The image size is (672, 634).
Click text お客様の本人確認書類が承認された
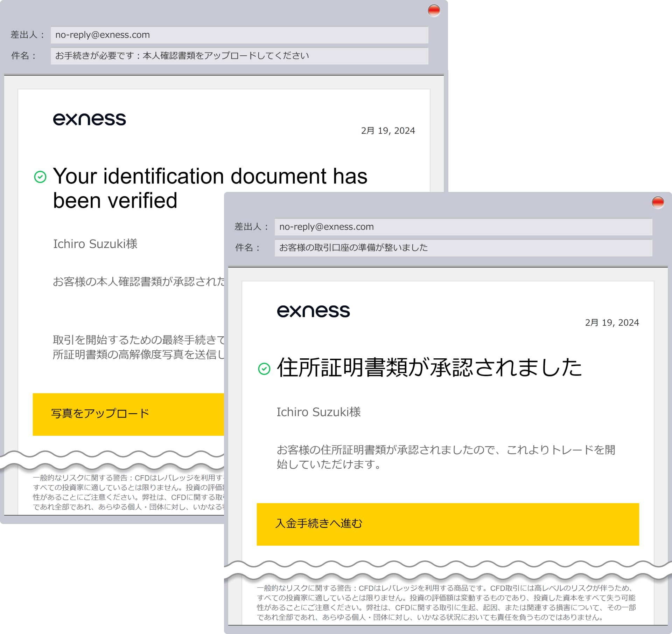(x=139, y=282)
